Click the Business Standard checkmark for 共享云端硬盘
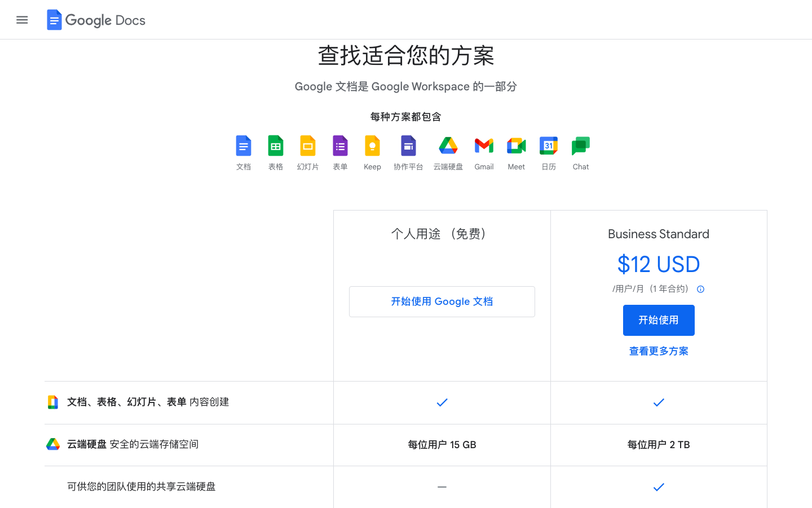Screen dimensions: 812x508 (x=659, y=487)
